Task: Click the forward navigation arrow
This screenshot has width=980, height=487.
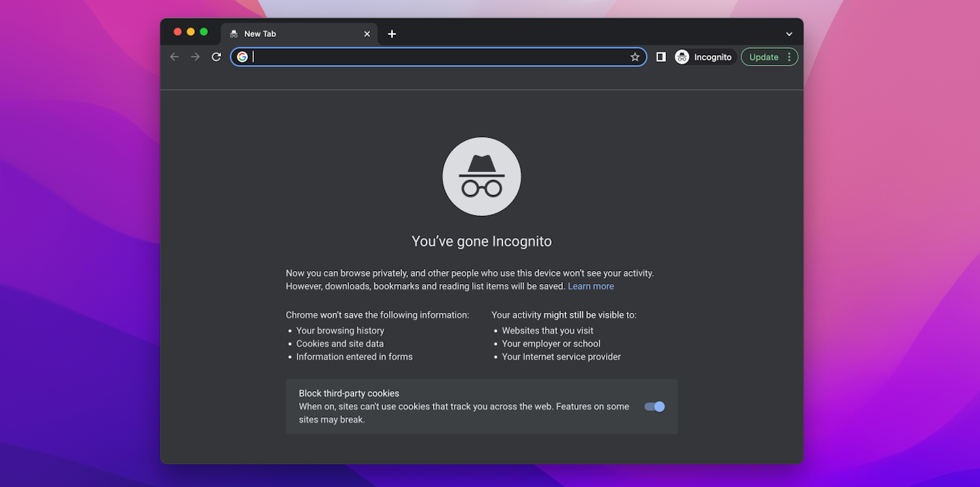Action: tap(195, 56)
